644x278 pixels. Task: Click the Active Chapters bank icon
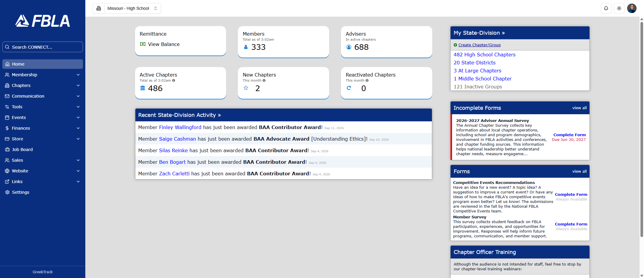[x=143, y=88]
